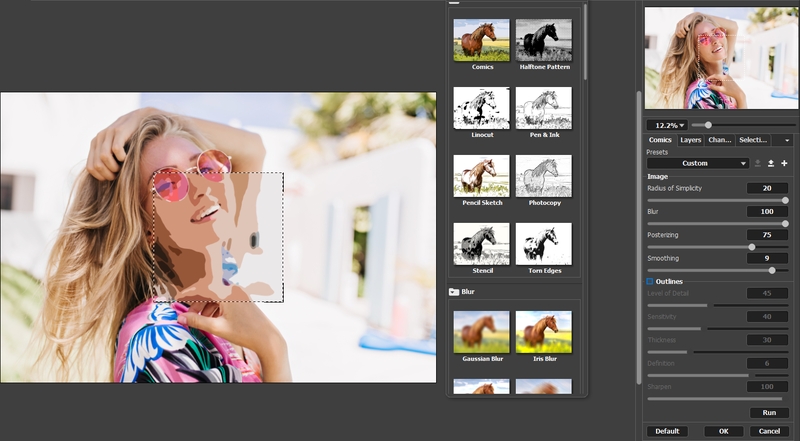
Task: Click the add preset plus icon
Action: 784,163
